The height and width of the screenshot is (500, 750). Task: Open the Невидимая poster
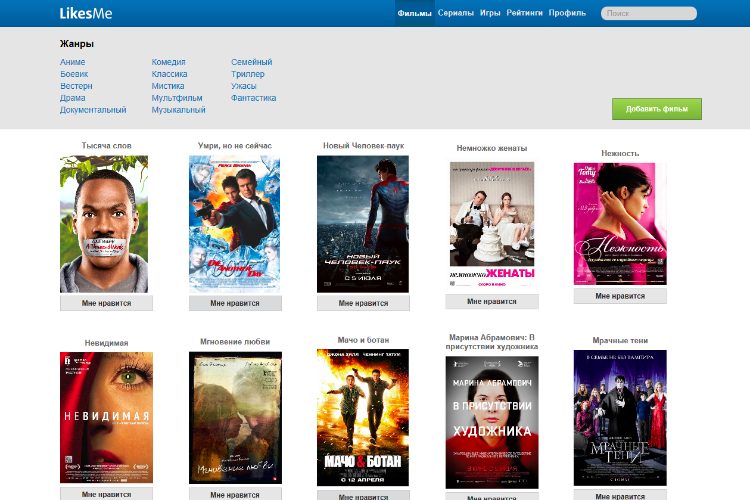click(106, 418)
